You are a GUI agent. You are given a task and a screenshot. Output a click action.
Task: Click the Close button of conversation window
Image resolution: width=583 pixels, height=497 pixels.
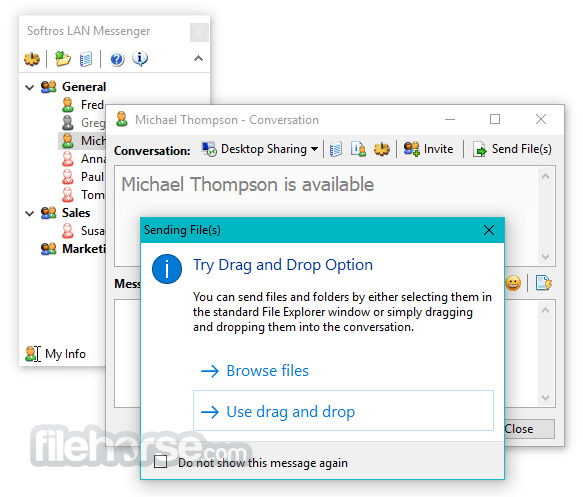(x=529, y=429)
